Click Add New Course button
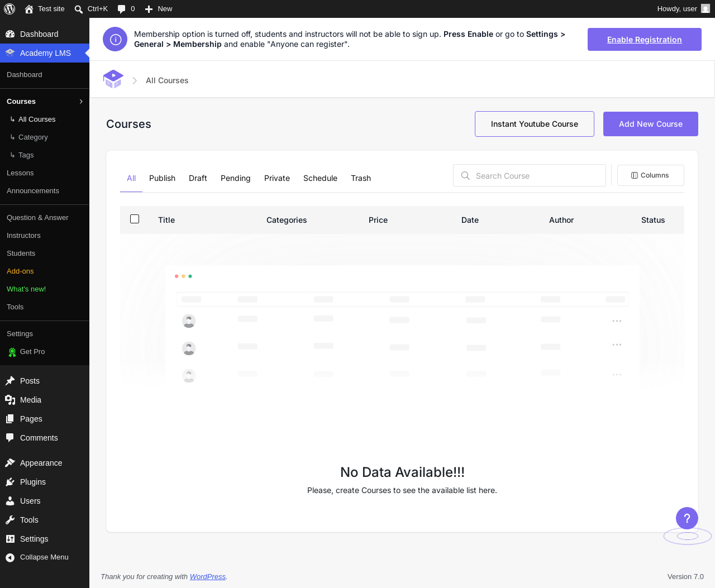 pos(651,124)
